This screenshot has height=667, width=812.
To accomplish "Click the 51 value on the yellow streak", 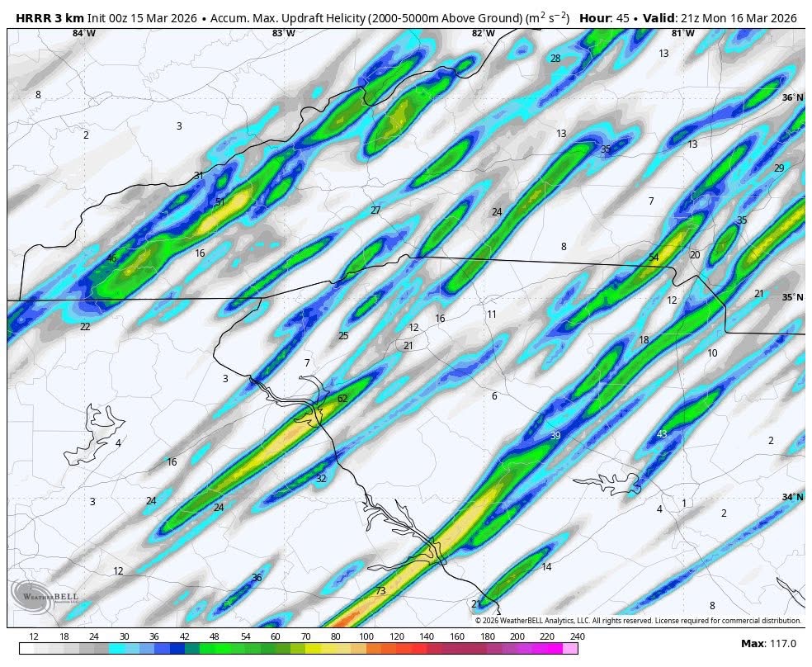I will [x=220, y=202].
